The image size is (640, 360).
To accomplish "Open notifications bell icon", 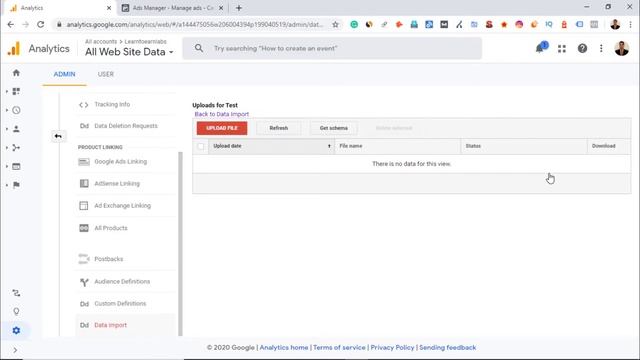I will [540, 48].
